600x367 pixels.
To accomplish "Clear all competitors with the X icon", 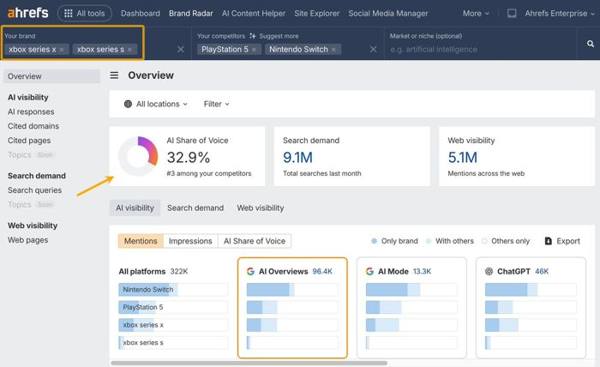I will click(373, 49).
